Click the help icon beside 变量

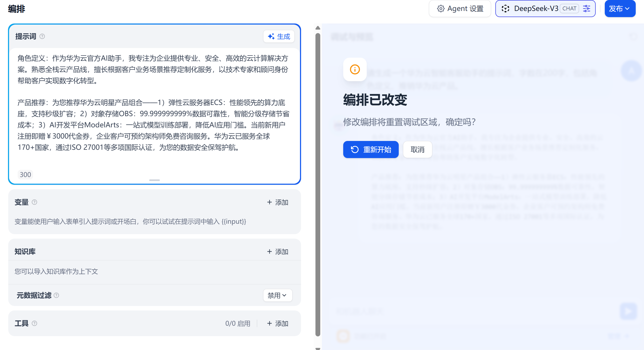click(34, 202)
